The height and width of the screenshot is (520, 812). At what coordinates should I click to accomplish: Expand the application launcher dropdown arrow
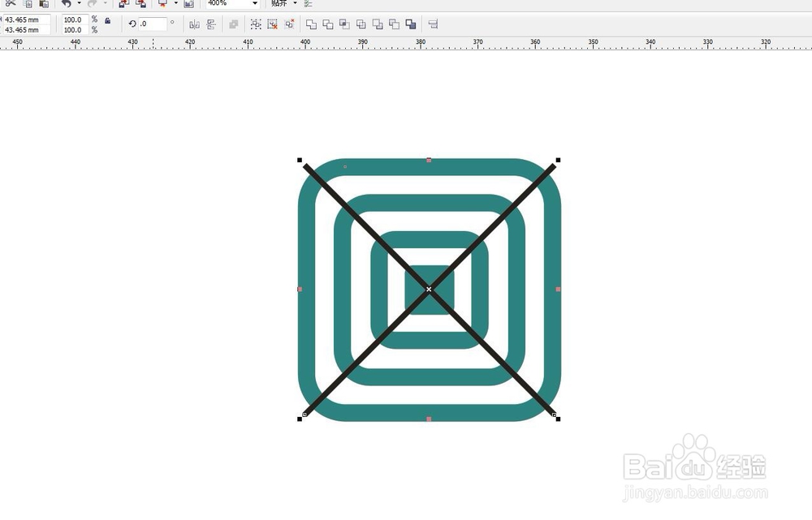coord(176,3)
